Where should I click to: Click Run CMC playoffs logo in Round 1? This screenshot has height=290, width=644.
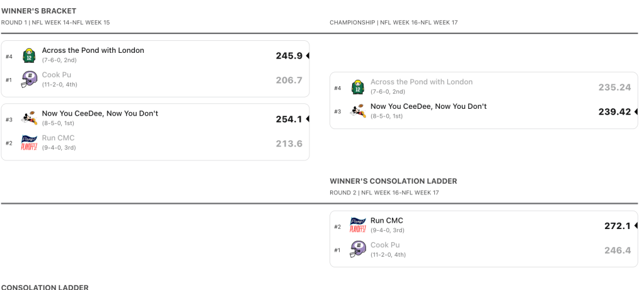(29, 142)
